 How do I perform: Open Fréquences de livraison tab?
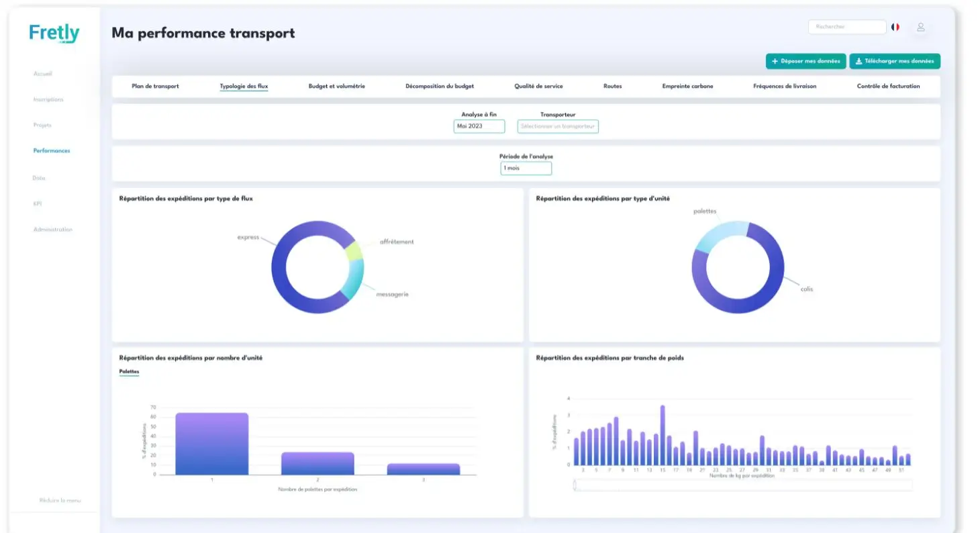[x=785, y=86]
